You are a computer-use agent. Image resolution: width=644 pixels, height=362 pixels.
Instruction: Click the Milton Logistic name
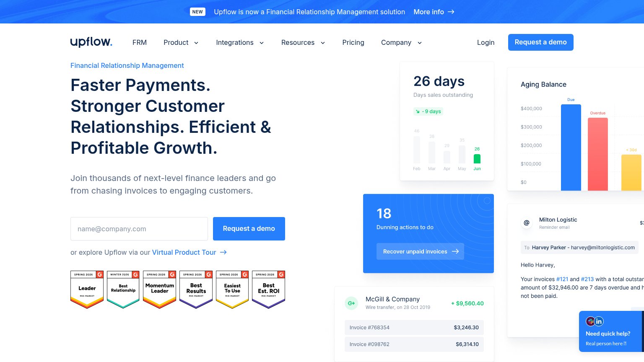558,220
